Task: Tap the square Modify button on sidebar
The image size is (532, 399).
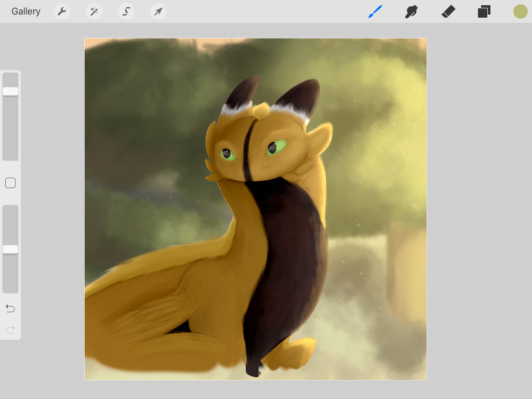Action: [10, 183]
